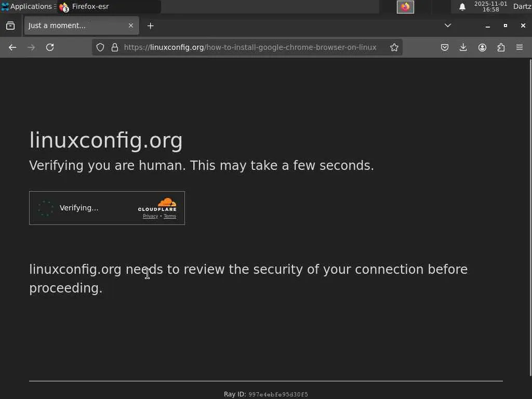
Task: Reload the current page
Action: (x=50, y=47)
